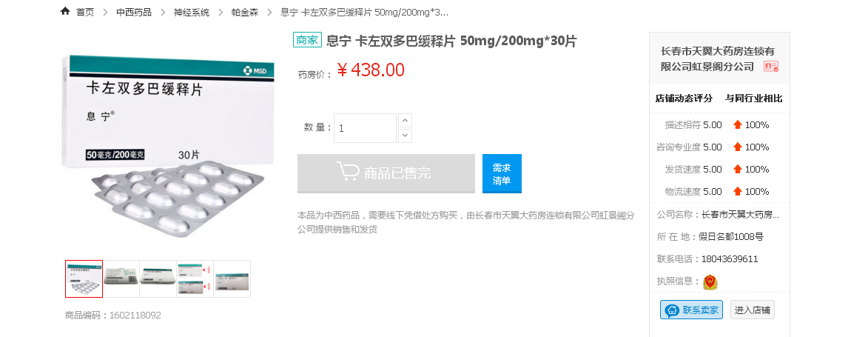Click the shopping cart icon on sold-out button
The image size is (868, 337).
tap(348, 173)
